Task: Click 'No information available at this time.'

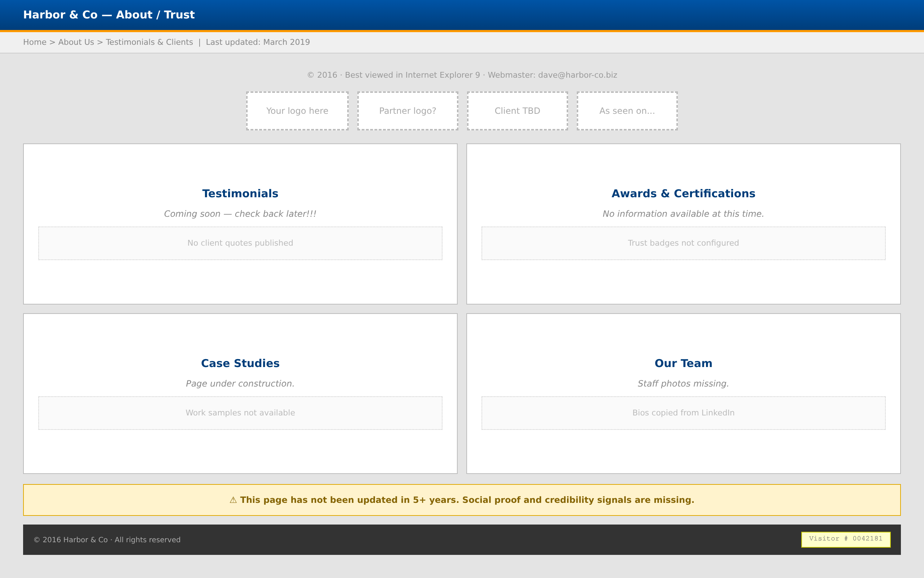Action: point(684,214)
